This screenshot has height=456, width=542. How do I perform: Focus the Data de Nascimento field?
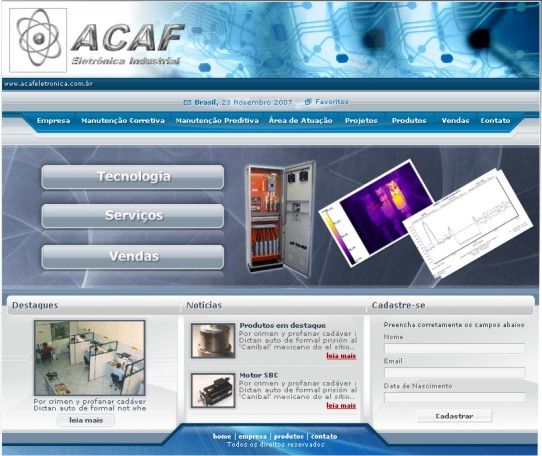click(x=455, y=398)
